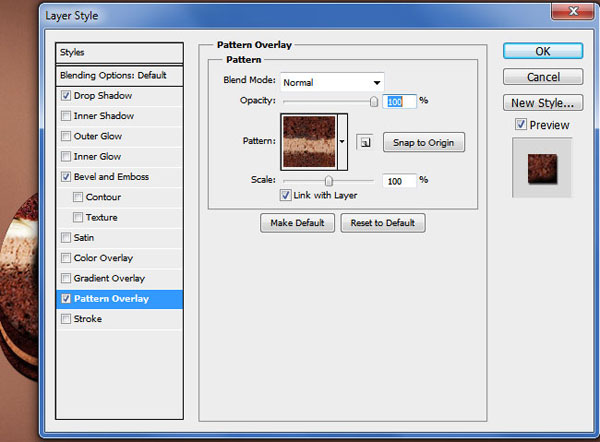Click the Scale value field
Screen dimensions: 600x442
point(399,181)
